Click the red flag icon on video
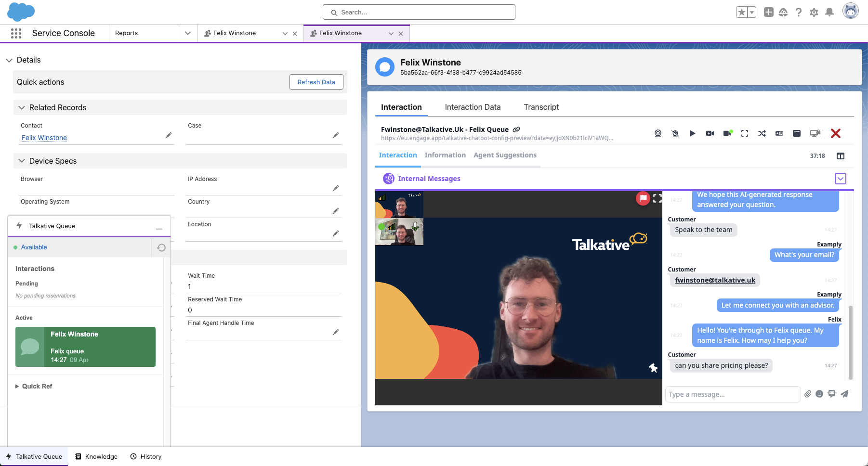Image resolution: width=868 pixels, height=466 pixels. coord(643,198)
